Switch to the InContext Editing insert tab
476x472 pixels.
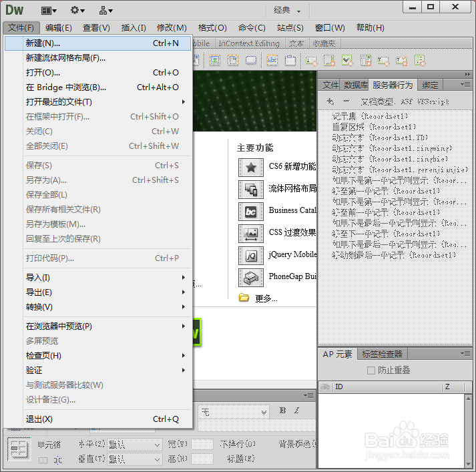[x=249, y=43]
